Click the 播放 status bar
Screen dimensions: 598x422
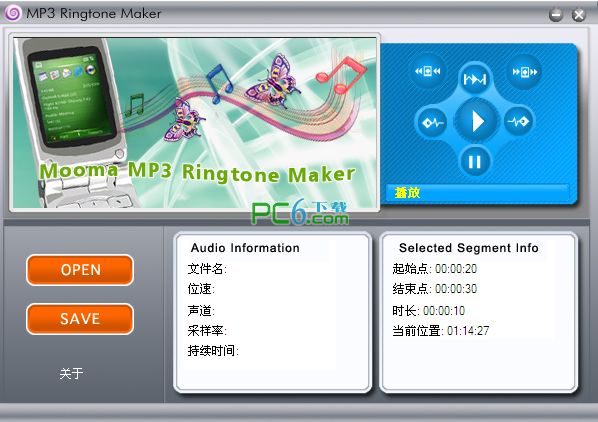(477, 193)
